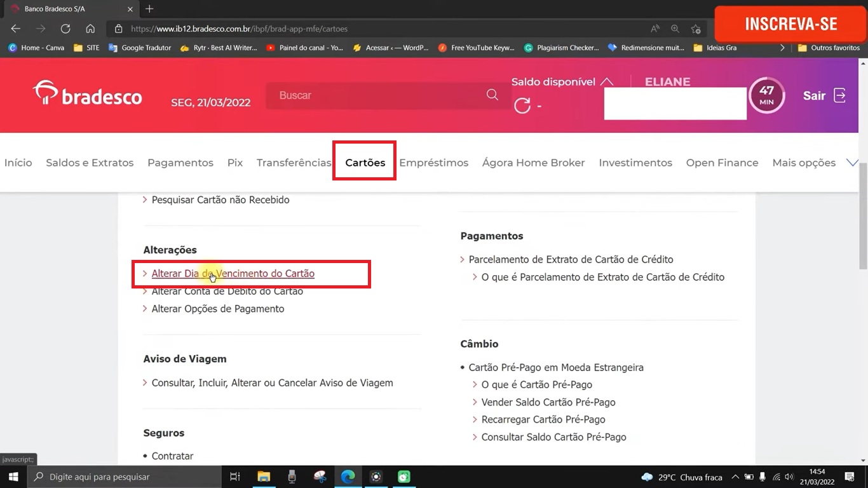Screen dimensions: 868x488
Task: Click the search magnifier icon in Buscar
Action: pos(492,95)
